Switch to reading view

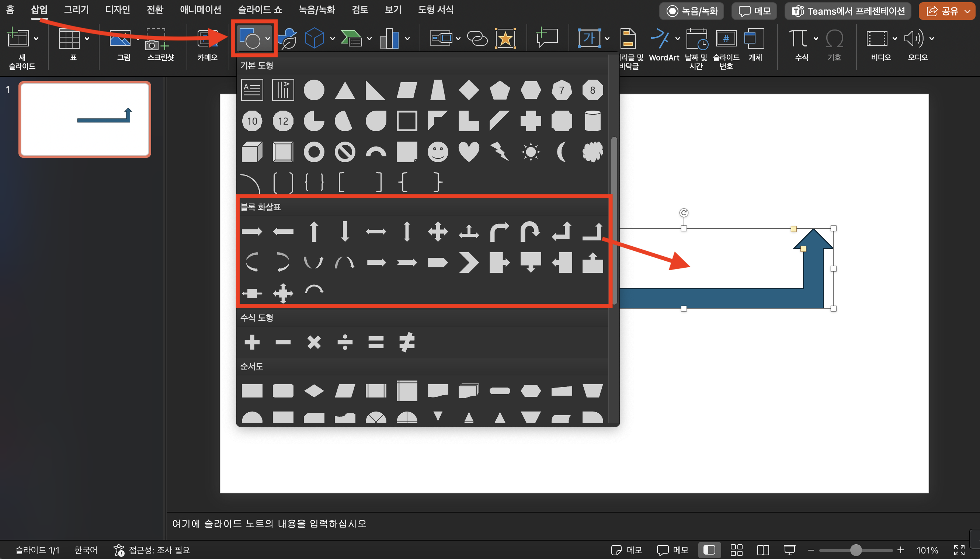pos(763,550)
